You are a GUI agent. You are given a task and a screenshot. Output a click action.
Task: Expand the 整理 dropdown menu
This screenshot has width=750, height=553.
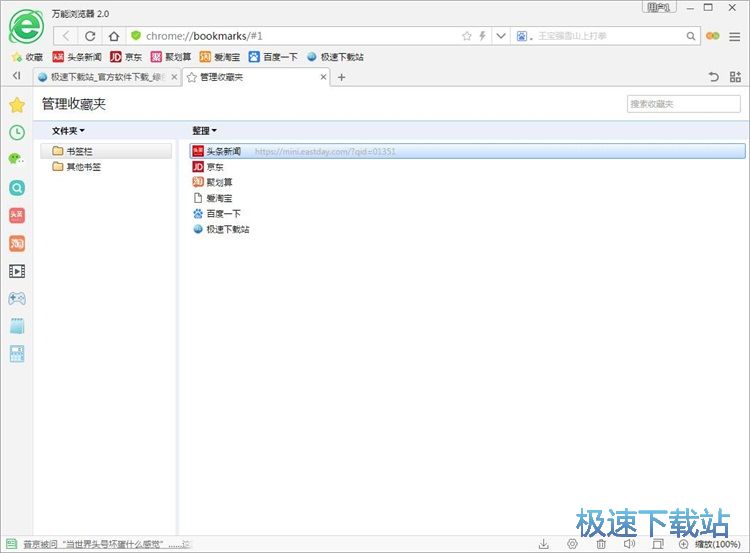click(x=204, y=131)
